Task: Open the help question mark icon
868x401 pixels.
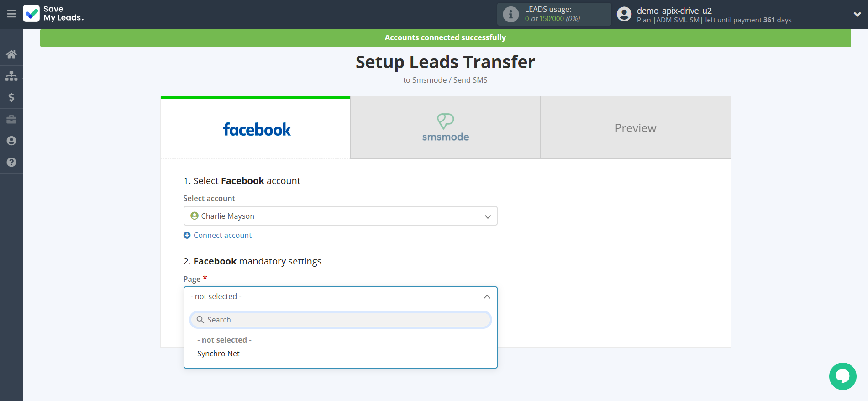Action: (x=11, y=162)
